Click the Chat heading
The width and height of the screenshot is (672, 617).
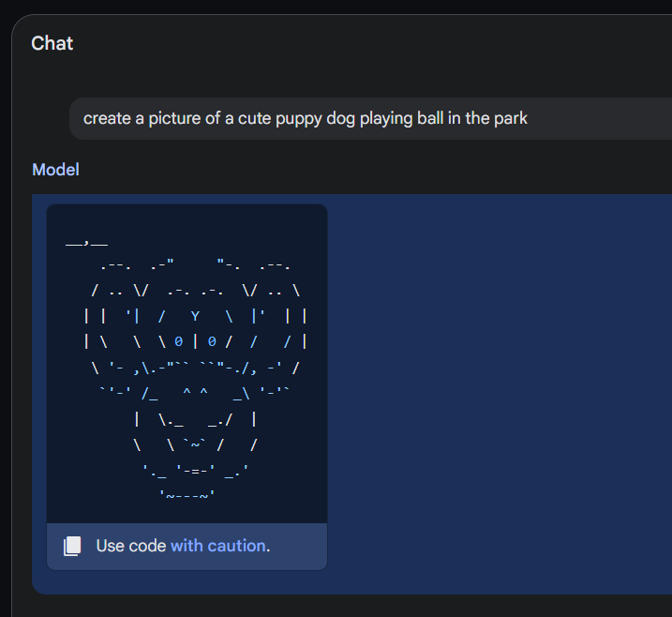52,43
